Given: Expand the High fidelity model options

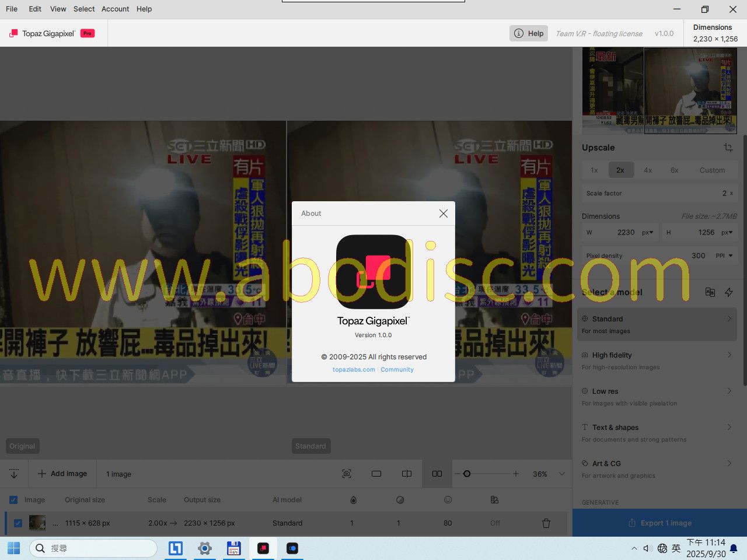Looking at the screenshot, I should tap(729, 355).
